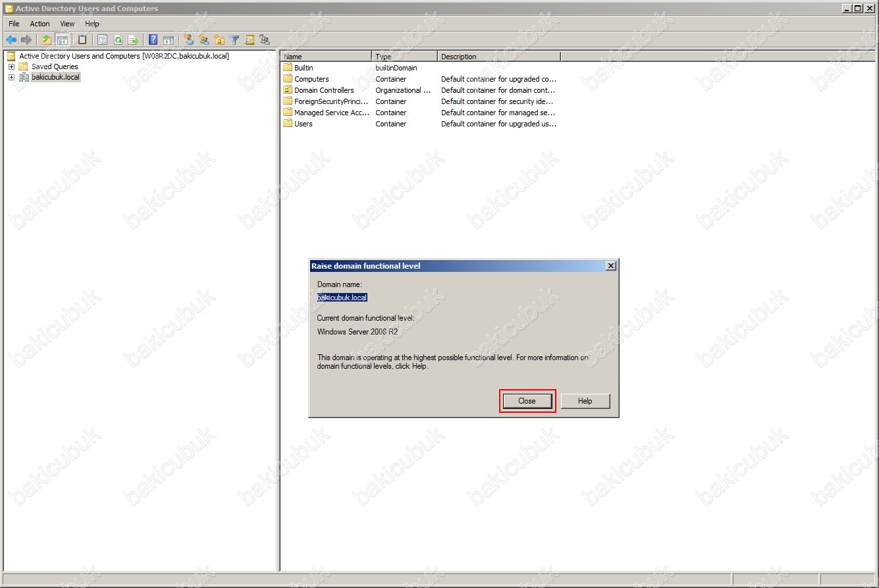The width and height of the screenshot is (879, 588).
Task: Click the Export List toolbar icon
Action: click(133, 40)
